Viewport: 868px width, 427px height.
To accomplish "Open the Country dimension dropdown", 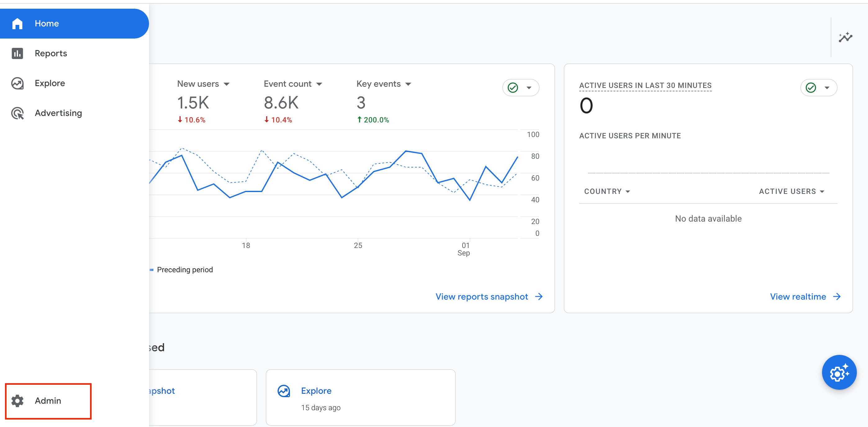I will point(627,191).
